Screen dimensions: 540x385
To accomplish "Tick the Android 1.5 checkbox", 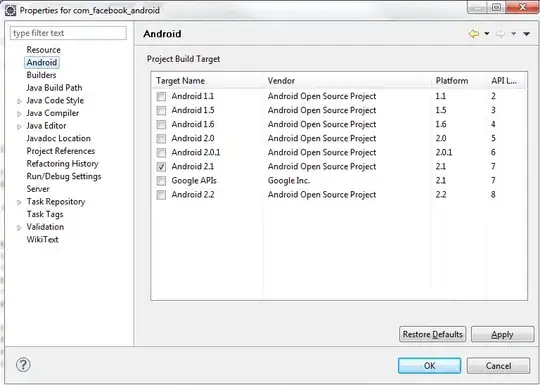I will (x=161, y=111).
